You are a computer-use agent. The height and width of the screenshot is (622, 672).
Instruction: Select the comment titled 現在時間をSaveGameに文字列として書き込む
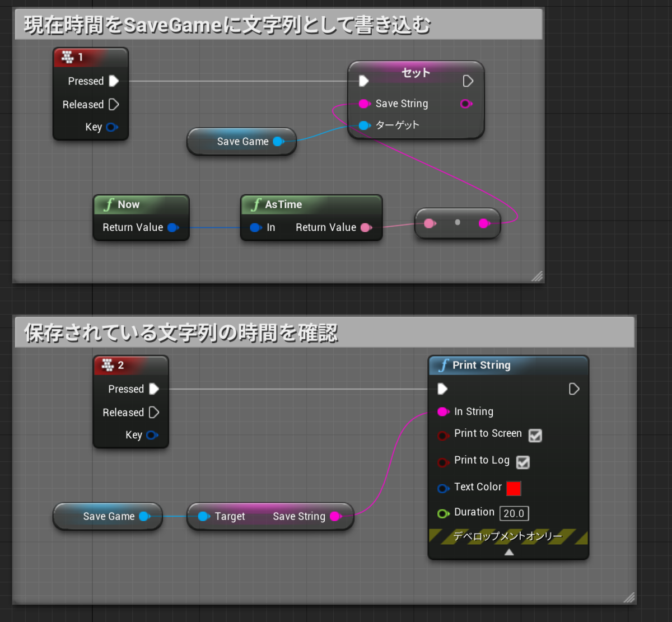click(278, 25)
